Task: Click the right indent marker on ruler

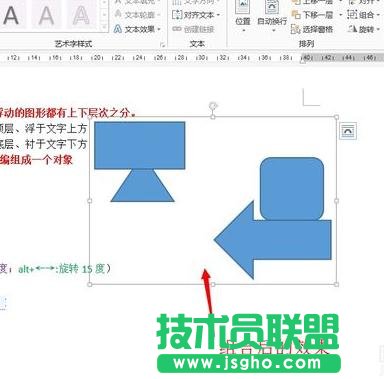Action: coord(303,61)
